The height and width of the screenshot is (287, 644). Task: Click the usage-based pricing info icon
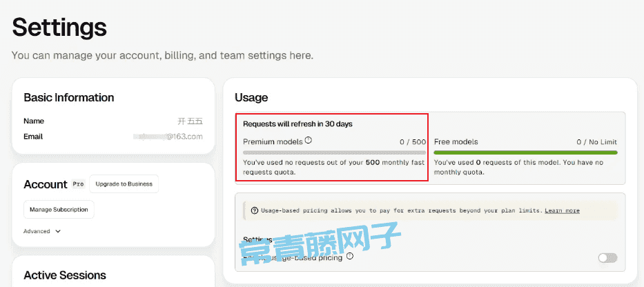tap(254, 210)
